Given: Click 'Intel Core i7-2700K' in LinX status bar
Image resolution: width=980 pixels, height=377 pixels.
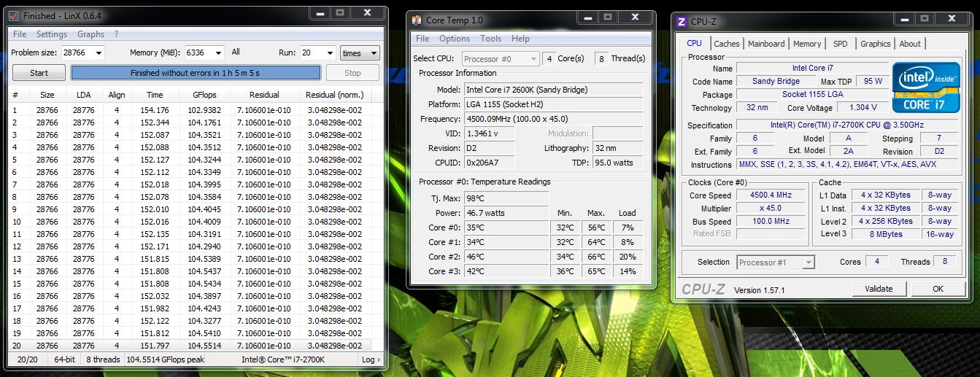Looking at the screenshot, I should coord(283,359).
